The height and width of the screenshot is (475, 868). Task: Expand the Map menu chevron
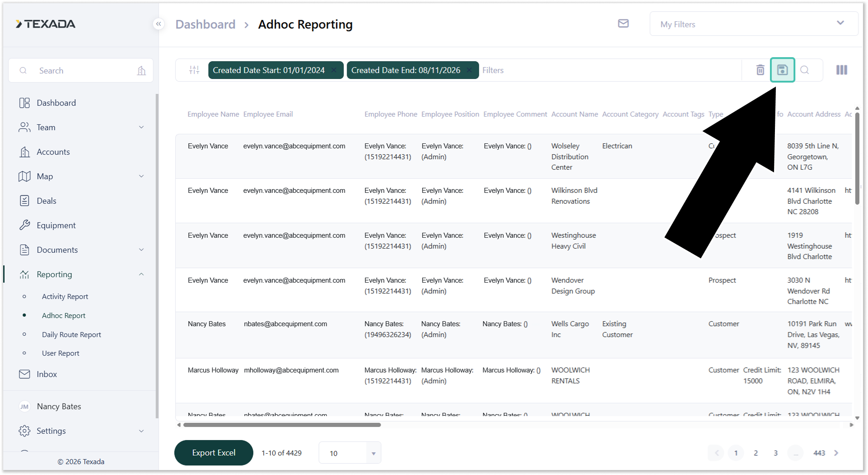pyautogui.click(x=141, y=176)
